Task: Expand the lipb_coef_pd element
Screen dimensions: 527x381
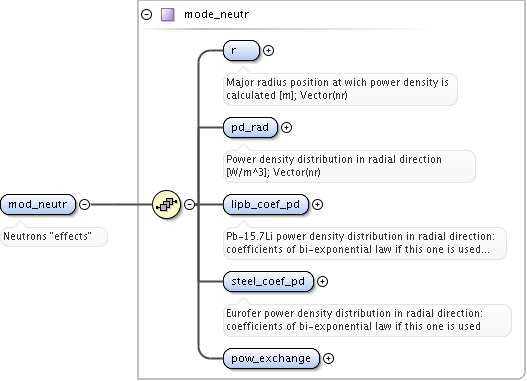Action: 317,204
